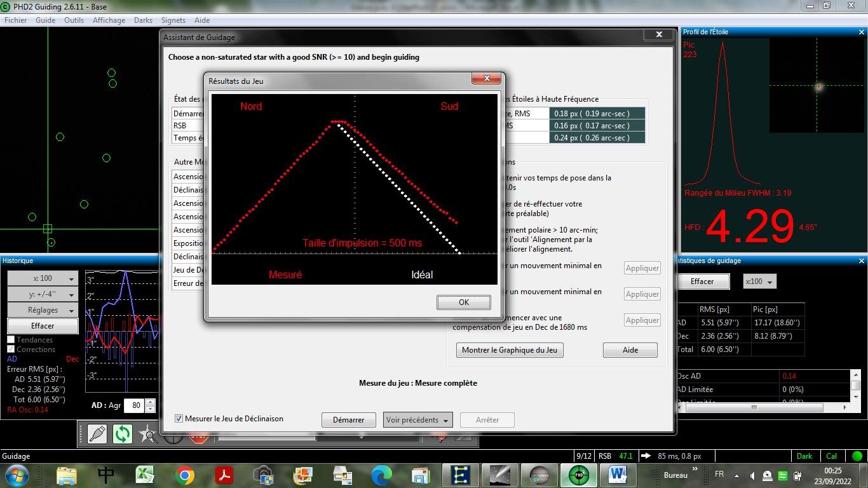
Task: Close the Assistant de Guidage window
Action: click(x=659, y=34)
